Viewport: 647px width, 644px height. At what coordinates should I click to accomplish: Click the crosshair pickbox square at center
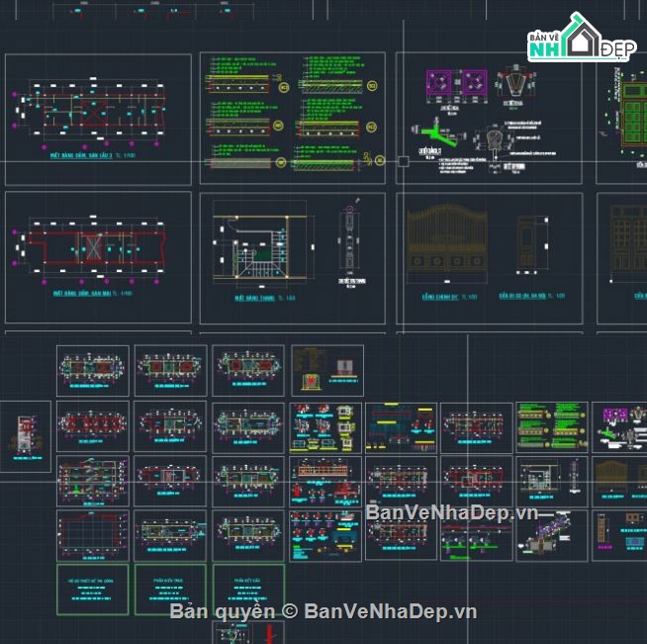point(403,162)
